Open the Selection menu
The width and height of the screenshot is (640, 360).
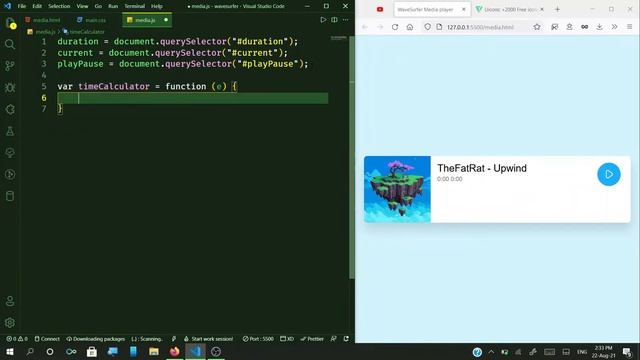pyautogui.click(x=59, y=6)
